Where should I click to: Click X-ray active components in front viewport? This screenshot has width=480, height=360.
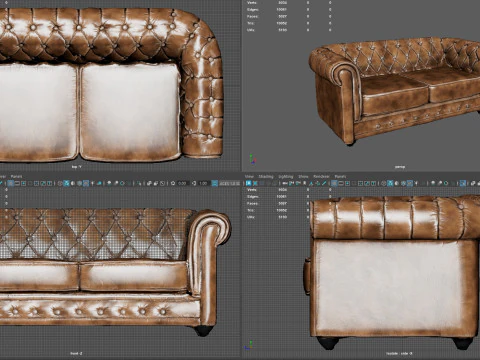tap(156, 183)
